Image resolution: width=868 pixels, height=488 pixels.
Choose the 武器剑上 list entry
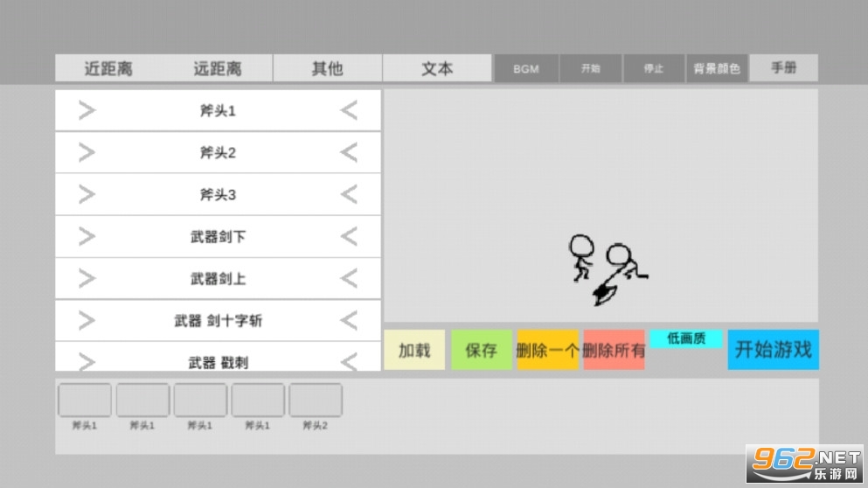tap(219, 279)
